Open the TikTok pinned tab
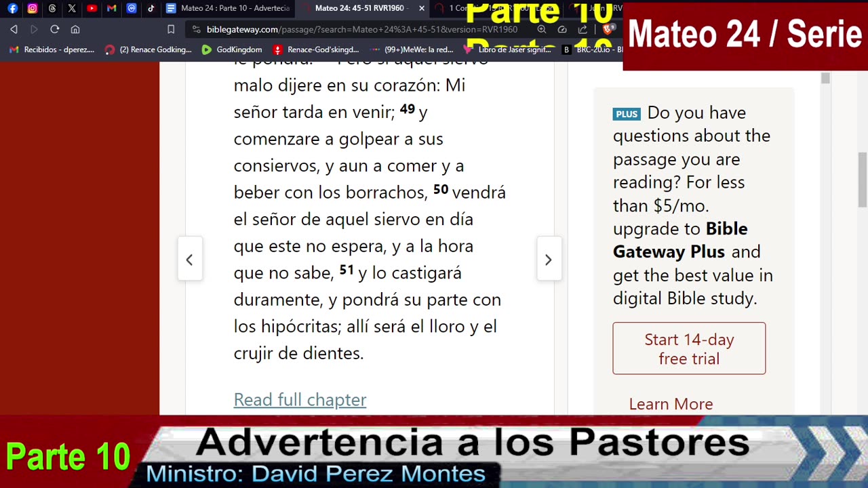This screenshot has height=488, width=868. (x=151, y=9)
